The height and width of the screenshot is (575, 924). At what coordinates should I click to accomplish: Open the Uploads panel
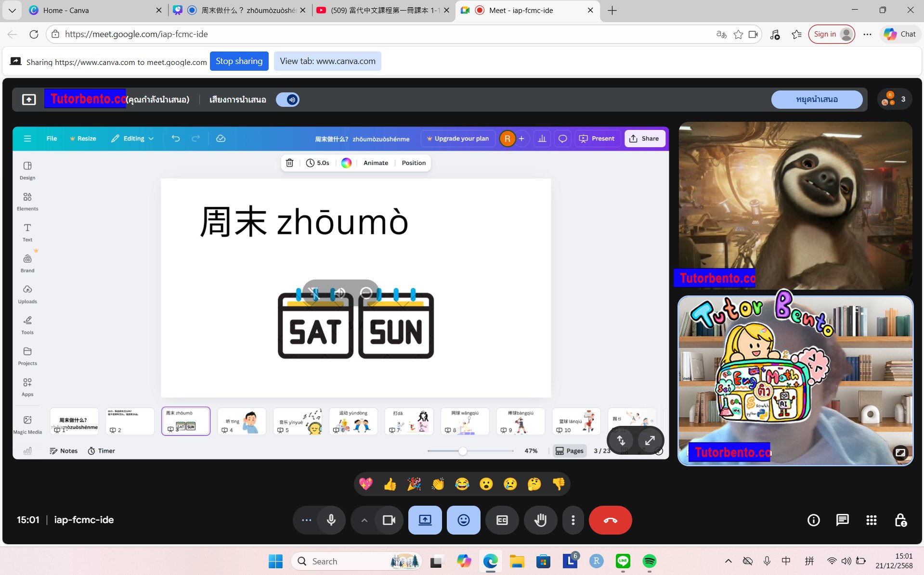(x=27, y=293)
